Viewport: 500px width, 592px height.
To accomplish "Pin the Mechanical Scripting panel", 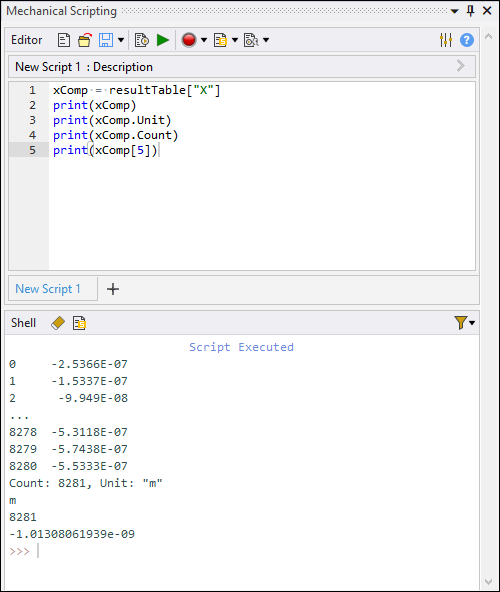I will [x=471, y=11].
